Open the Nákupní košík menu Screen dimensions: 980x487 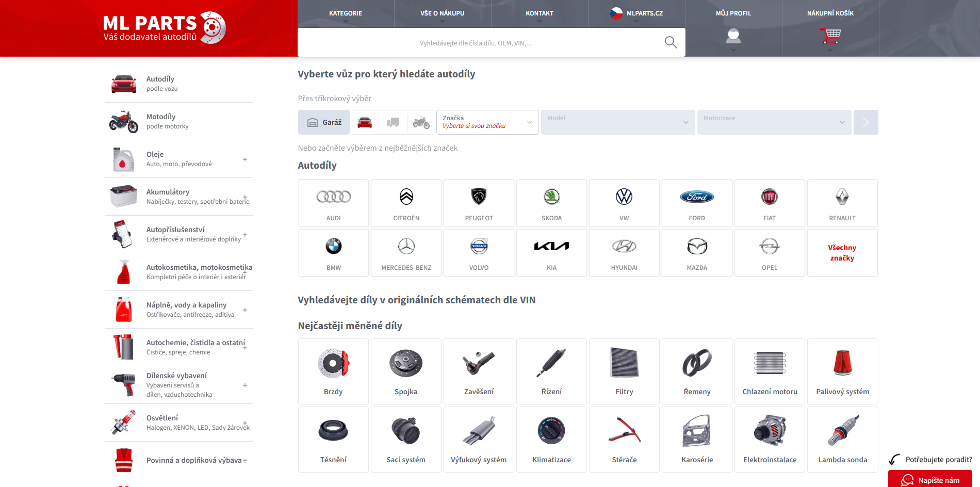click(x=830, y=14)
